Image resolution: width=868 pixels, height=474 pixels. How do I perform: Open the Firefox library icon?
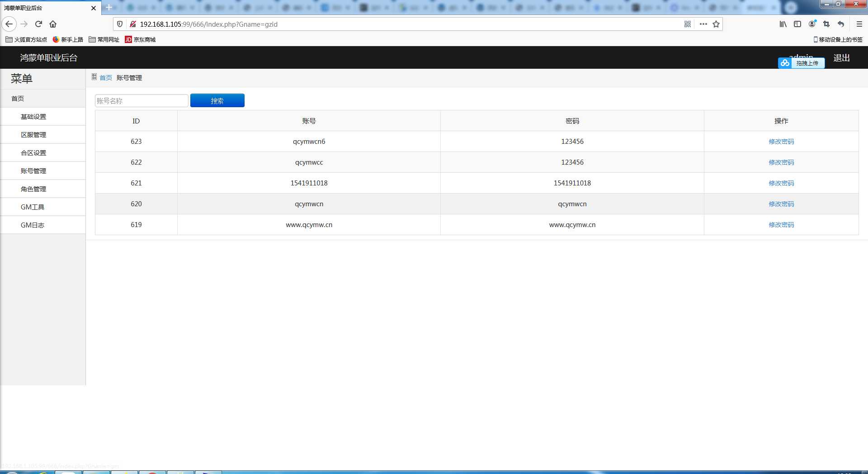pos(783,24)
